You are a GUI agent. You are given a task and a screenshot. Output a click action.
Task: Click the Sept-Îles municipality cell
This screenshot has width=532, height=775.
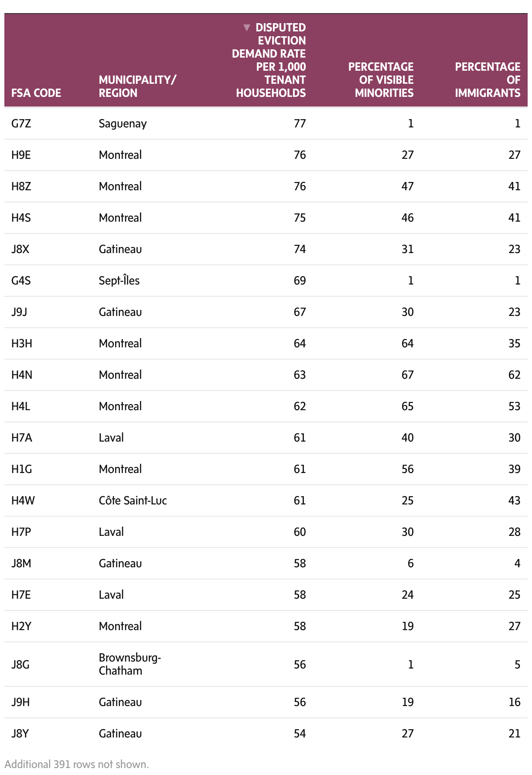point(119,281)
